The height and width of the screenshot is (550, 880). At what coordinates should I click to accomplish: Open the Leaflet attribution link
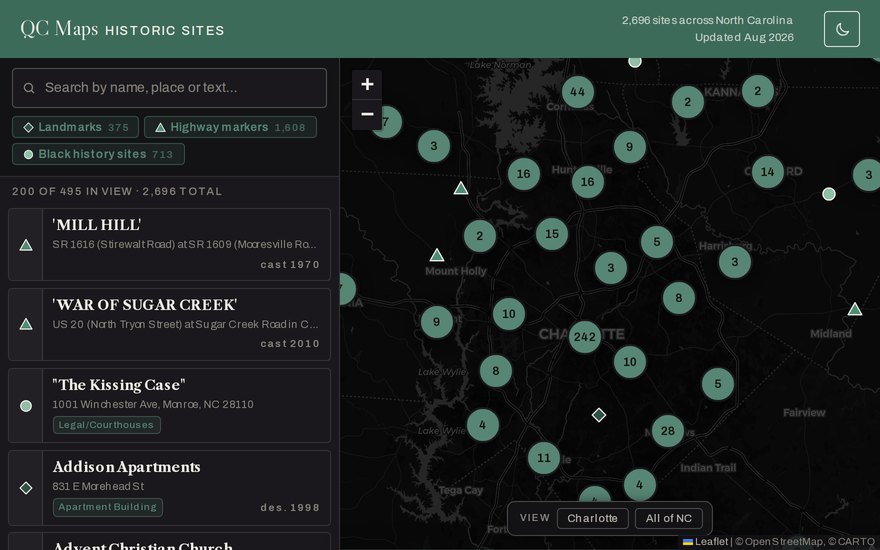click(705, 542)
